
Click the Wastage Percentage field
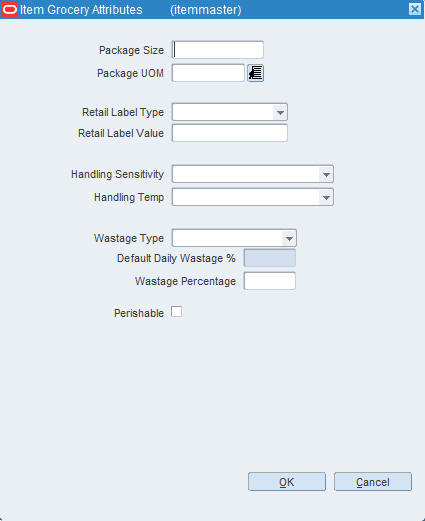click(270, 281)
